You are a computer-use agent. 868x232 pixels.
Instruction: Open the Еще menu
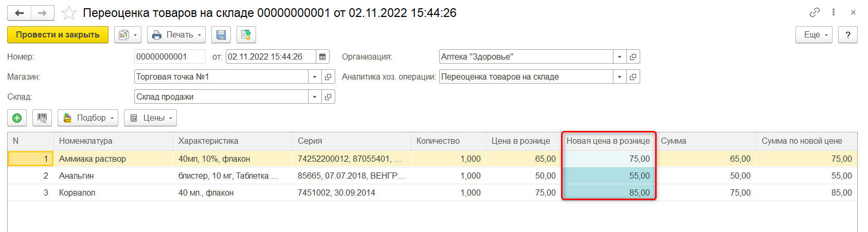pyautogui.click(x=813, y=35)
